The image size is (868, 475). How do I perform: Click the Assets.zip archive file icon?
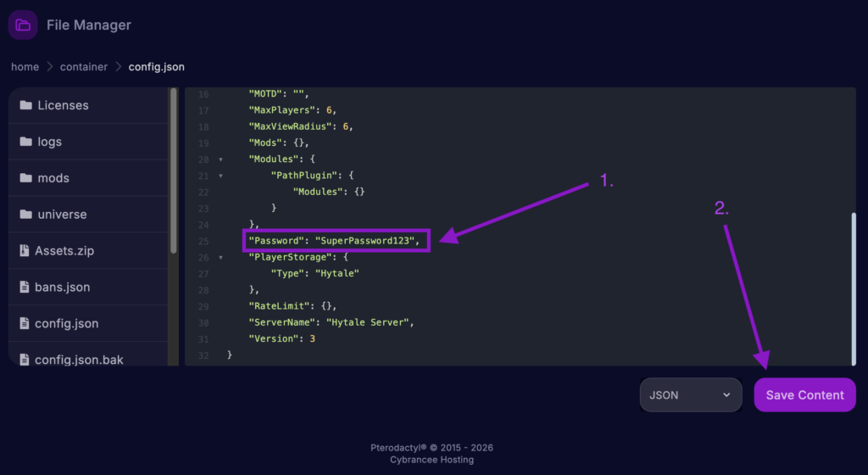point(25,251)
